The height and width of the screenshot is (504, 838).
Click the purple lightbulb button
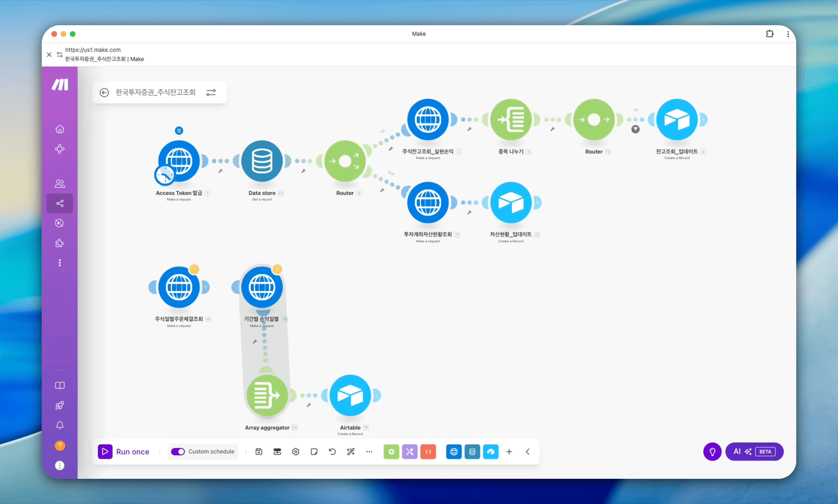coord(712,452)
